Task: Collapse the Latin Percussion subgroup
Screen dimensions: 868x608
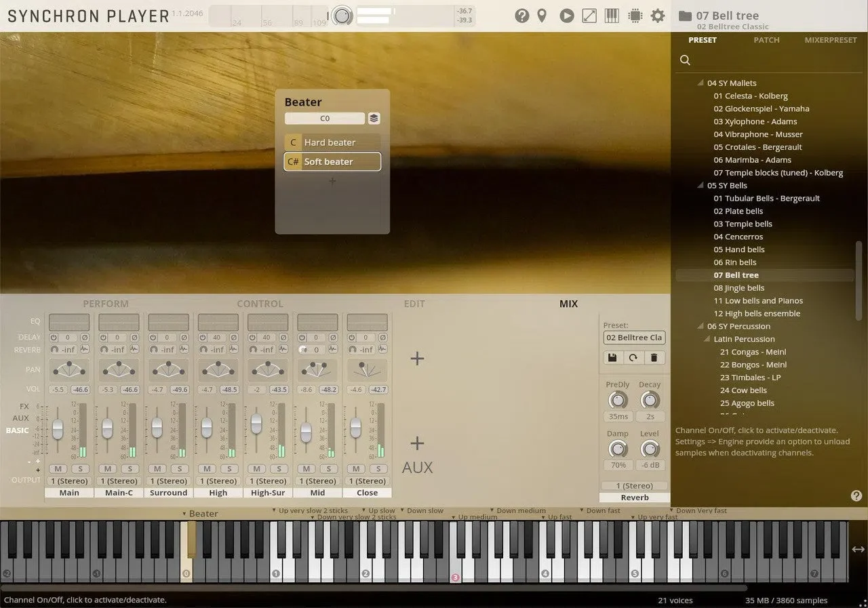Action: [707, 339]
